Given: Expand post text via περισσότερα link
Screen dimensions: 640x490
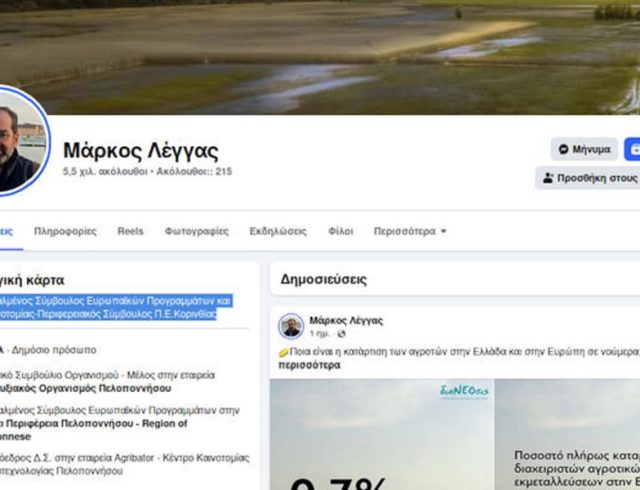Looking at the screenshot, I should [309, 365].
